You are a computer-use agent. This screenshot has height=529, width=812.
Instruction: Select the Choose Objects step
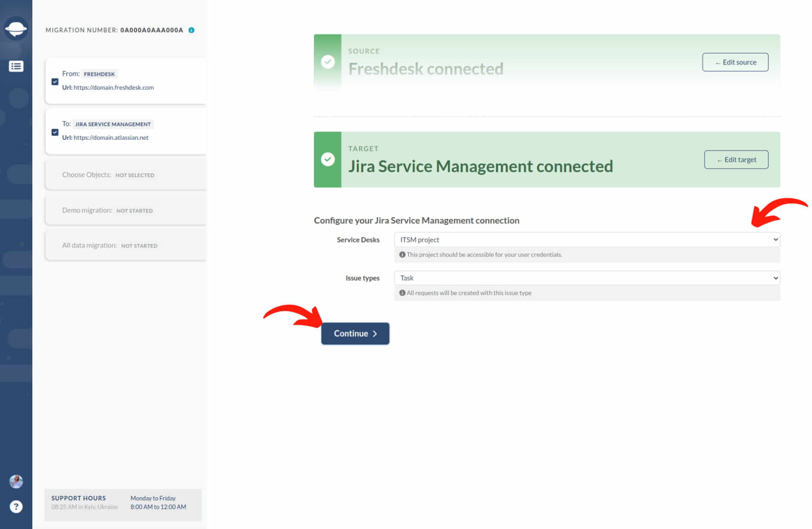126,175
